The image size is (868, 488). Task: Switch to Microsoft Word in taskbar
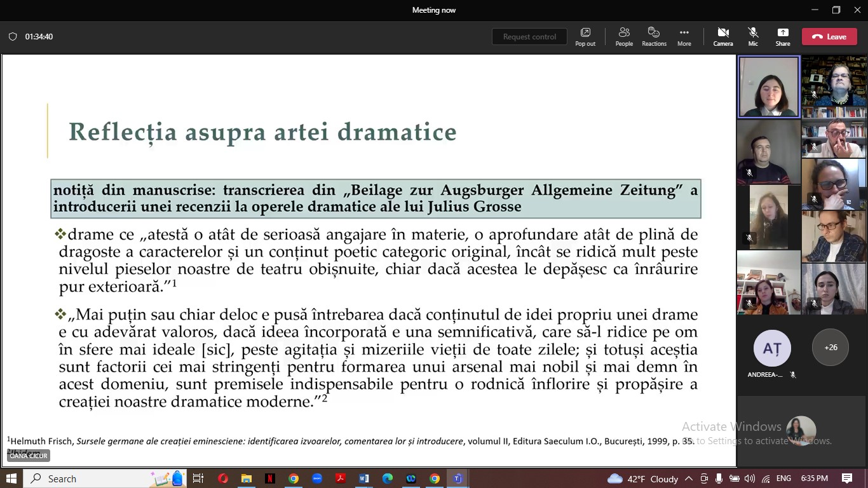[364, 478]
